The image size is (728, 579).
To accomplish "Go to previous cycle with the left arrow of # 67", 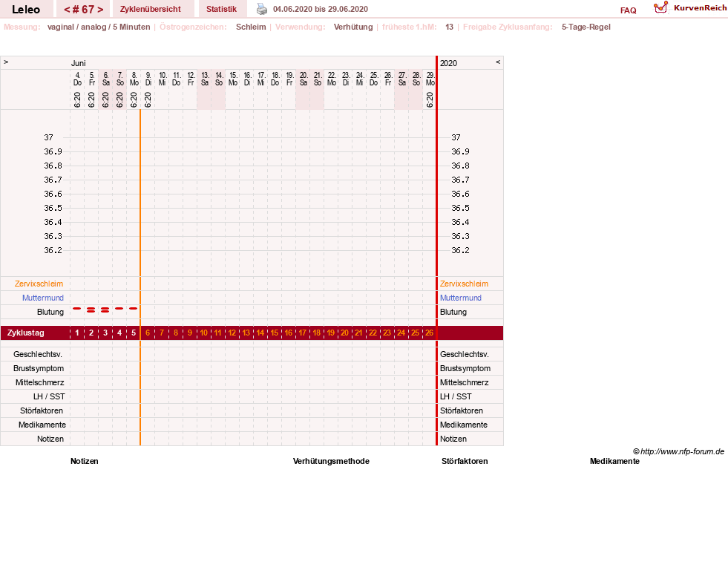I will [x=67, y=10].
